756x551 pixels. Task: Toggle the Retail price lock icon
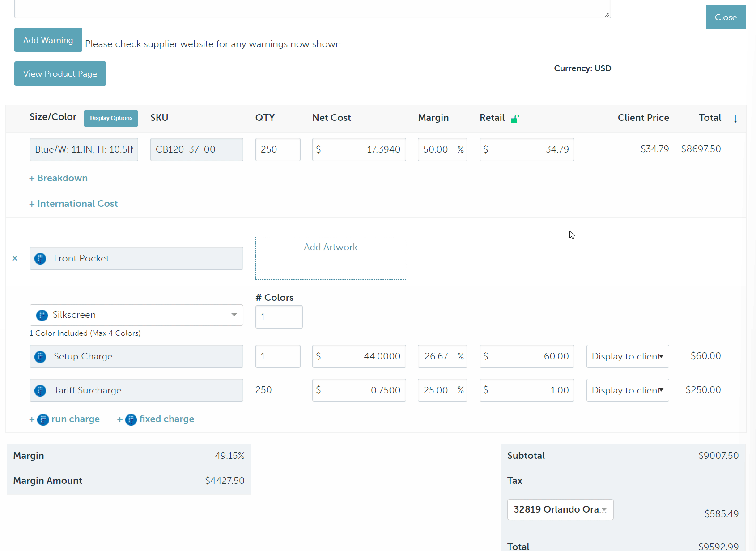coord(514,119)
